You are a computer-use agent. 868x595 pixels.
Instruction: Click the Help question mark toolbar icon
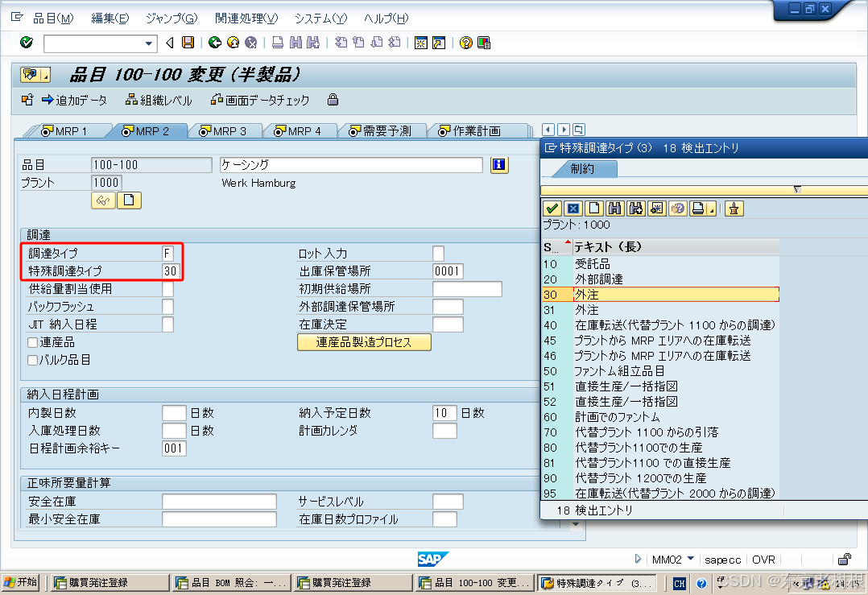[466, 43]
